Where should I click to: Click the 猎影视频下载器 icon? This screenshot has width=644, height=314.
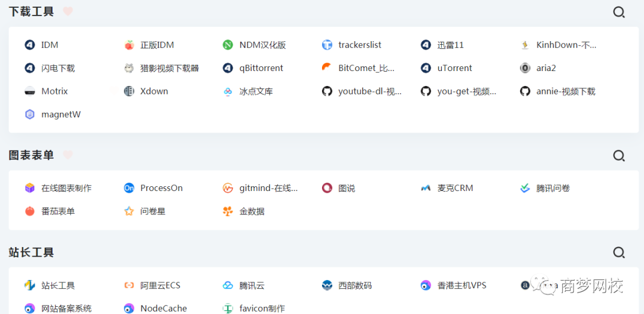click(129, 68)
